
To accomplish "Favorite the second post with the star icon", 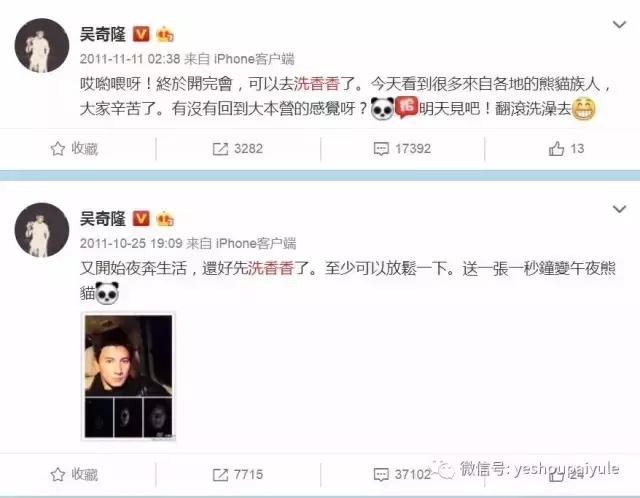I will pos(74,474).
